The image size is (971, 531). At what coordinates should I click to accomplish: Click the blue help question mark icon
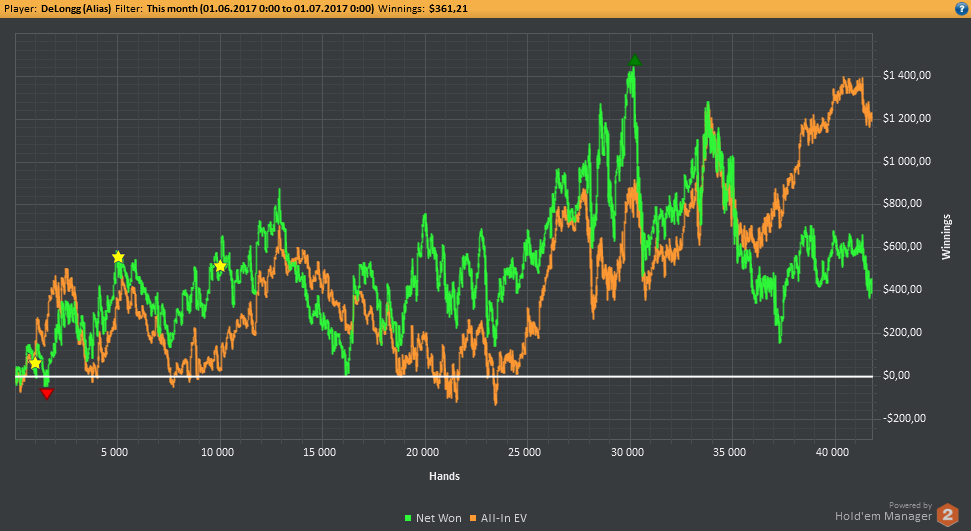tap(962, 9)
